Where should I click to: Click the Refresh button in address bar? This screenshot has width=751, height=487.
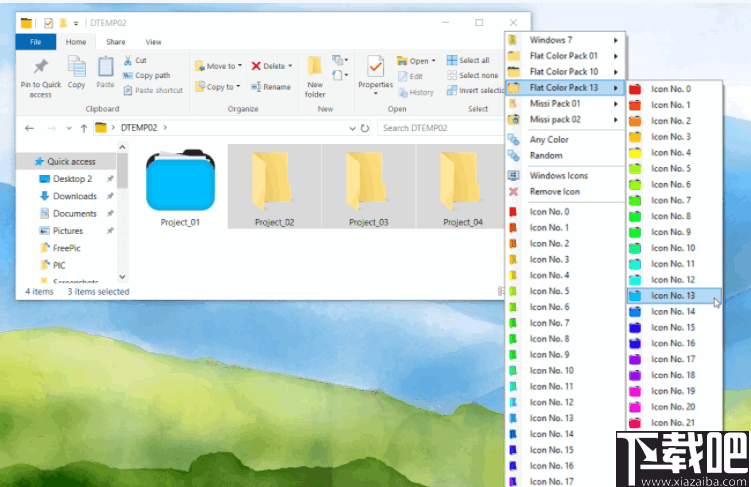365,128
